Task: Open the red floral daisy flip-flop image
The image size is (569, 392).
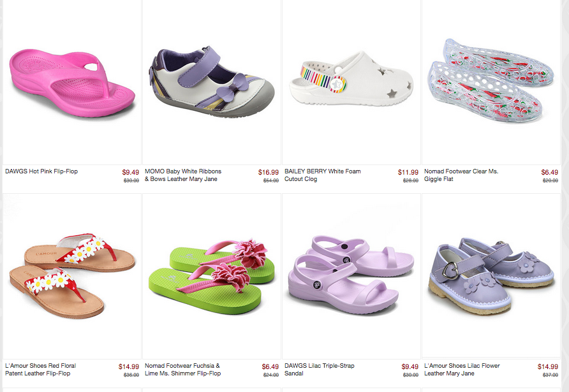Action: pyautogui.click(x=72, y=277)
